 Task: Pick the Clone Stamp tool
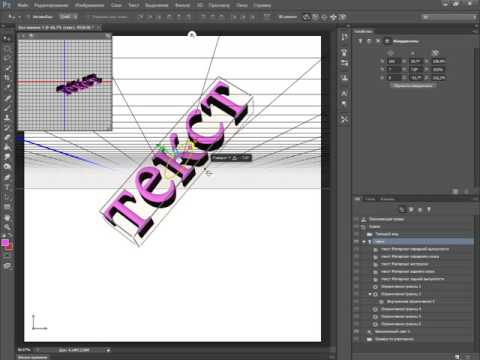click(x=7, y=117)
